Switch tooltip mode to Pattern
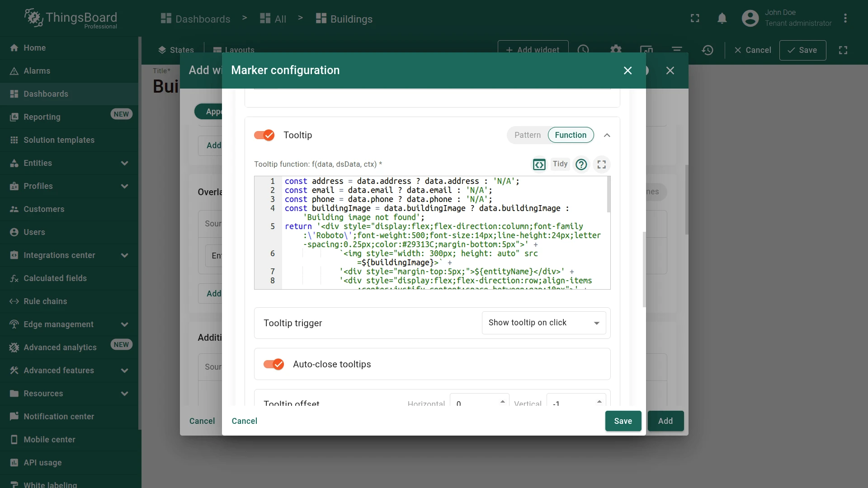The height and width of the screenshot is (488, 868). [x=527, y=135]
